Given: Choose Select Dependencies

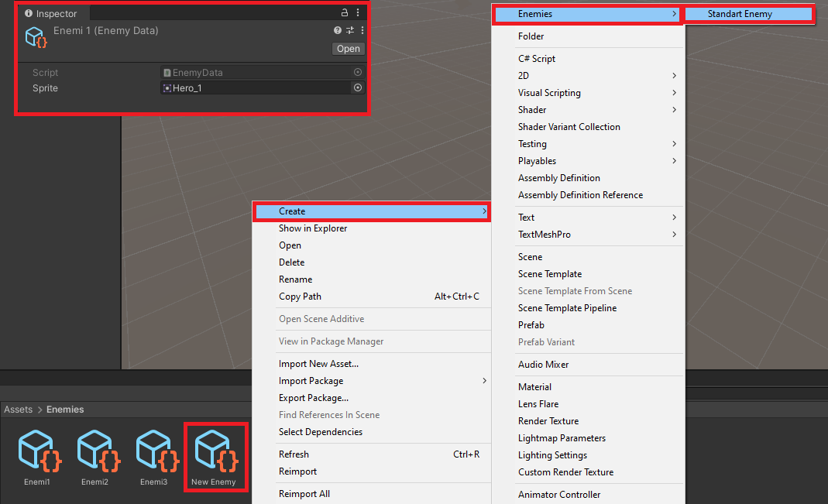Looking at the screenshot, I should coord(372,432).
